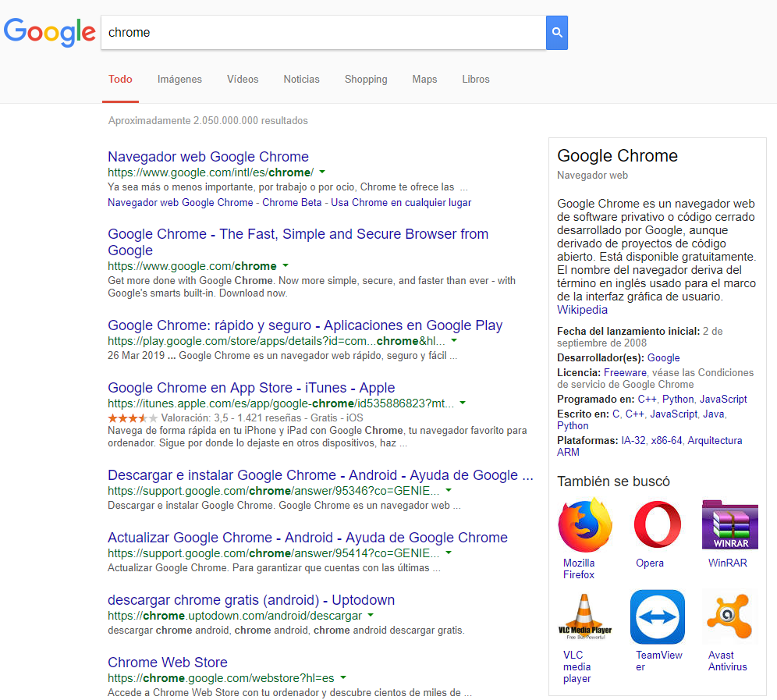Click the Arquitectura ARM link
This screenshot has width=777, height=700.
(x=650, y=446)
